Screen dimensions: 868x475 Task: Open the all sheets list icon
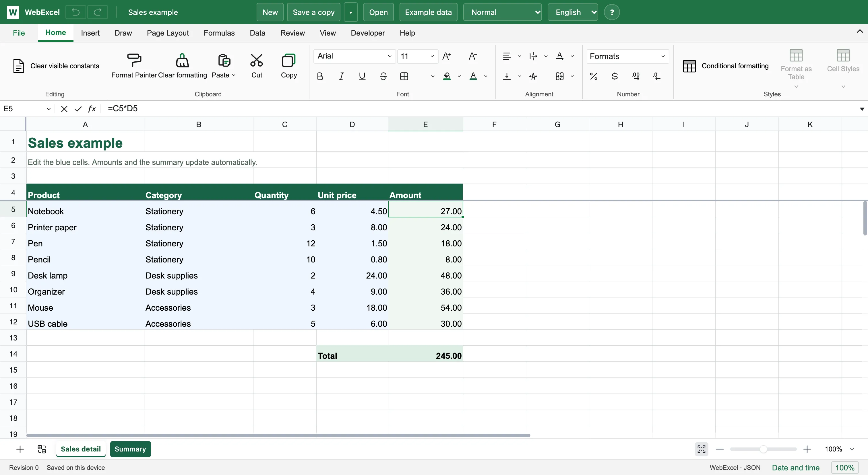[42, 449]
